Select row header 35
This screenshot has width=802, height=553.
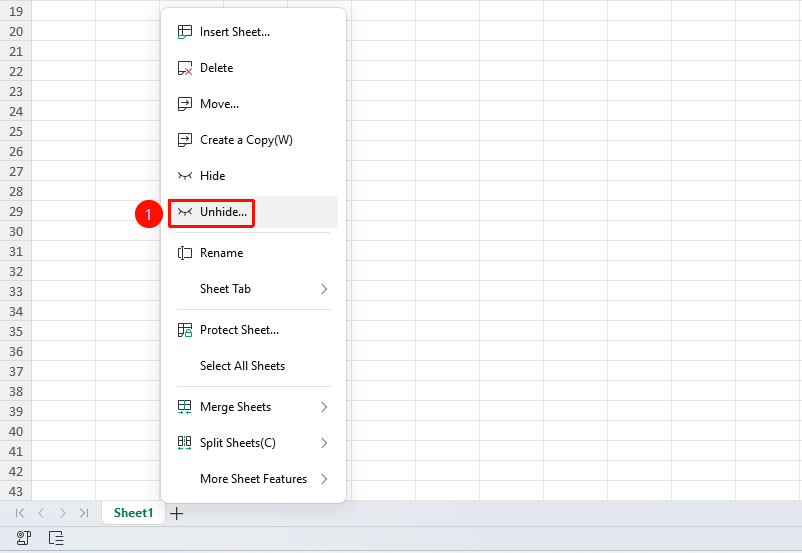[16, 331]
